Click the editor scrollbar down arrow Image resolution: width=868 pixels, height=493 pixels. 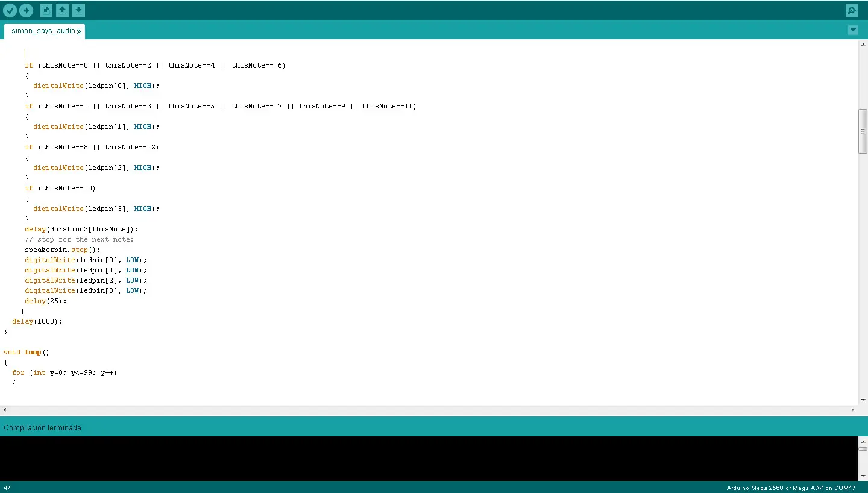863,400
